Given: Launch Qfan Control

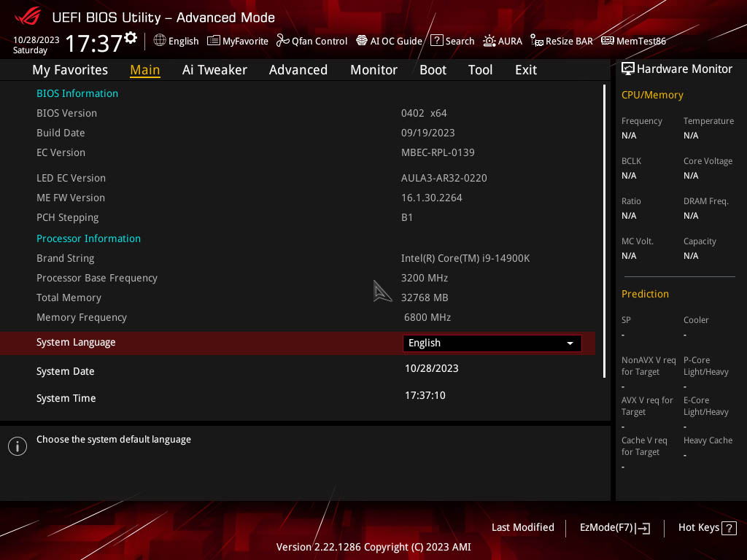Looking at the screenshot, I should pos(312,41).
